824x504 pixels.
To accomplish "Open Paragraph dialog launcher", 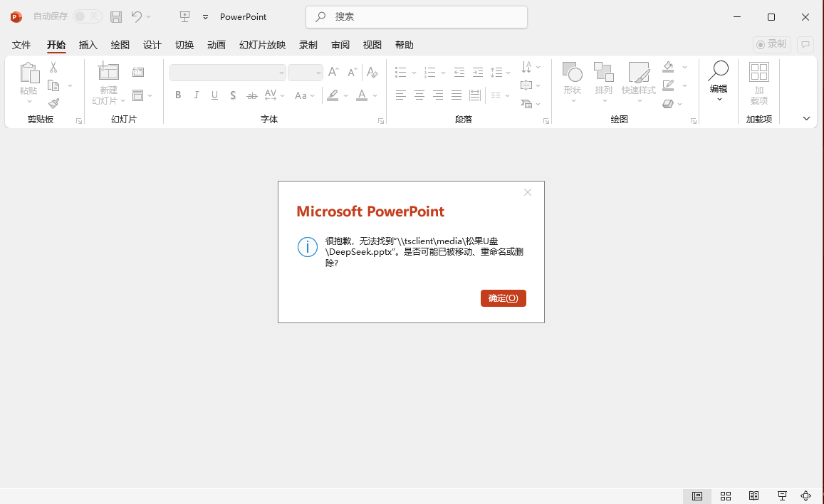I will (x=546, y=121).
